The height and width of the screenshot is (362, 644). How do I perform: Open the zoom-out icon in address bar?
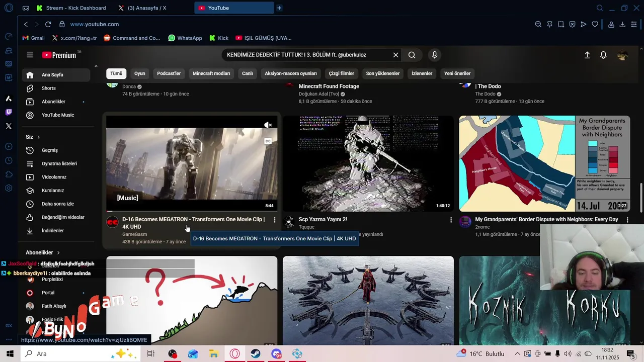(x=538, y=24)
